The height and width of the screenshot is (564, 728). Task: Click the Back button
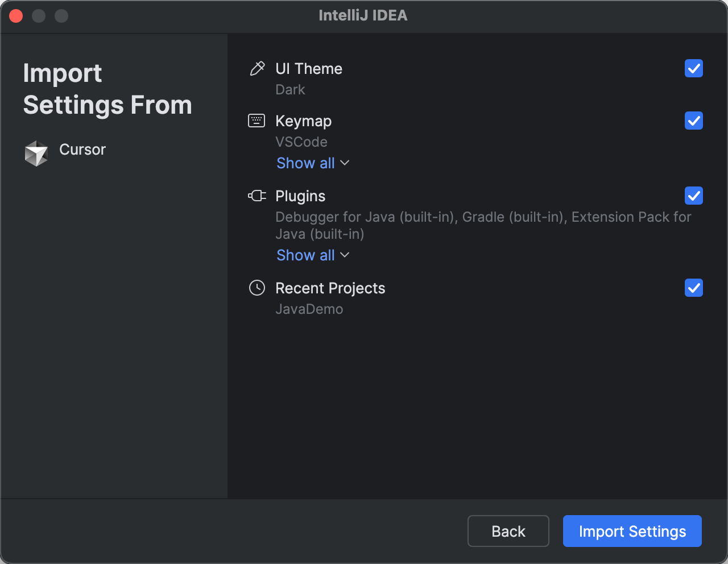[x=508, y=530]
